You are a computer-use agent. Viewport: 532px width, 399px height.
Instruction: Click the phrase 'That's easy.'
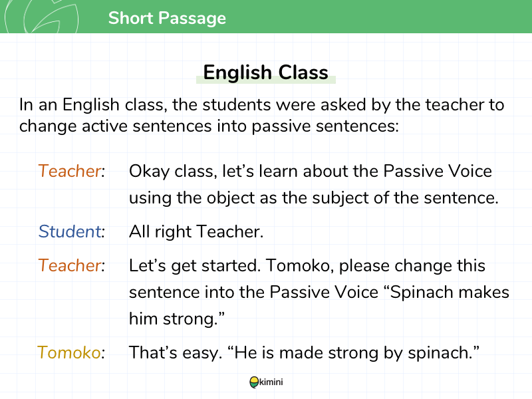coord(176,352)
